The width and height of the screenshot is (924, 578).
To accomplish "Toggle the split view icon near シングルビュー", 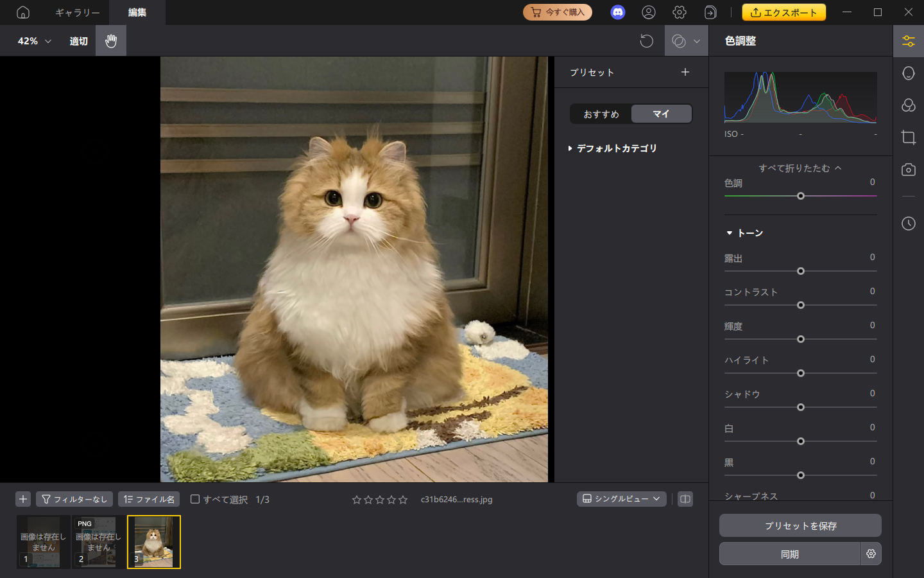I will 685,499.
